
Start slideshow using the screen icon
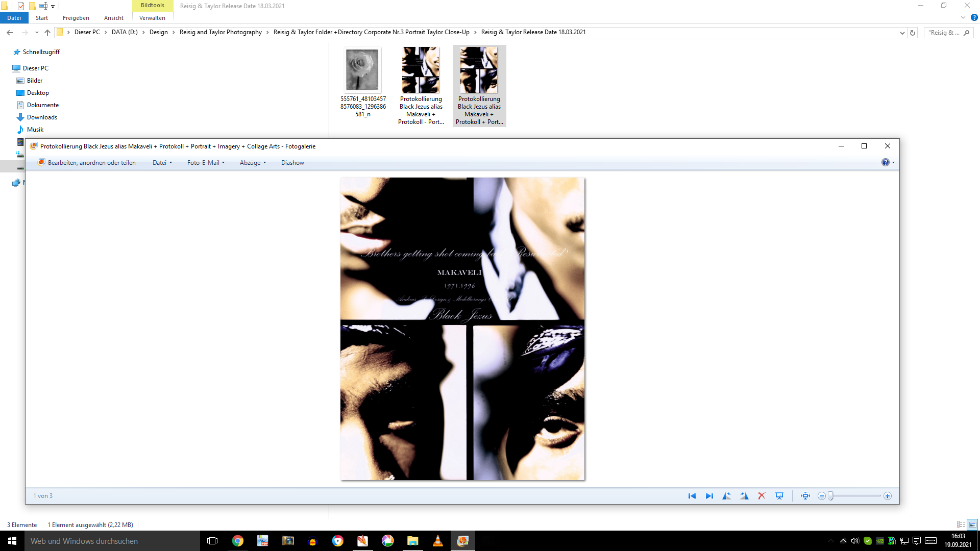pos(779,496)
